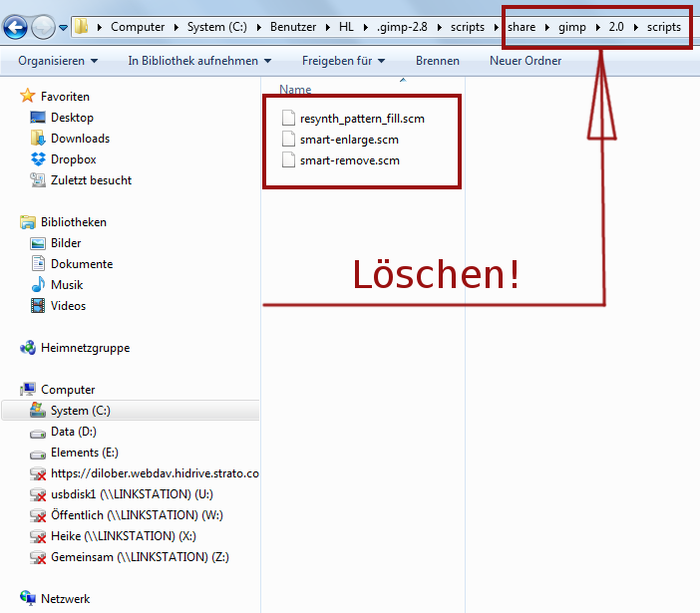
Task: Open the Organisieren menu
Action: click(58, 61)
